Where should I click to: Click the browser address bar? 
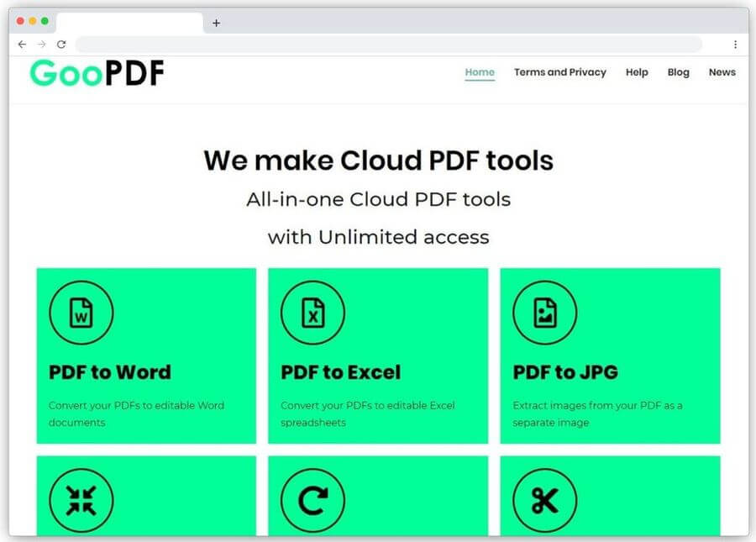[389, 45]
